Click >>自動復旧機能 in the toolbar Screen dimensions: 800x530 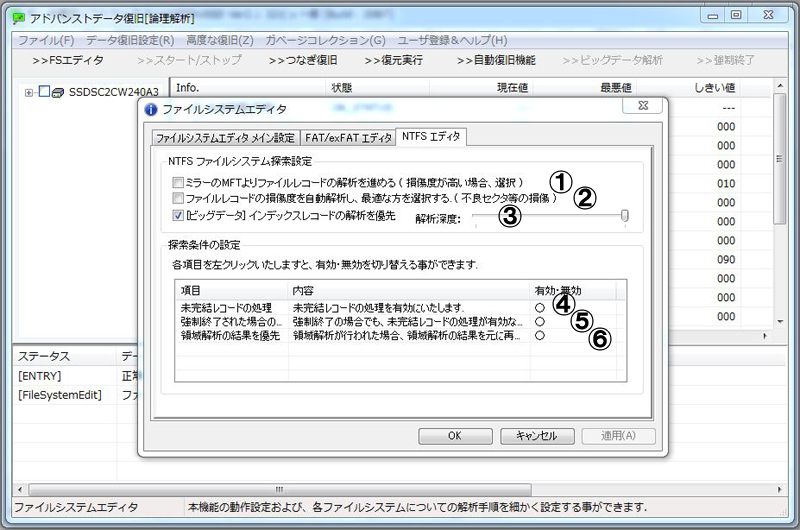coord(496,61)
